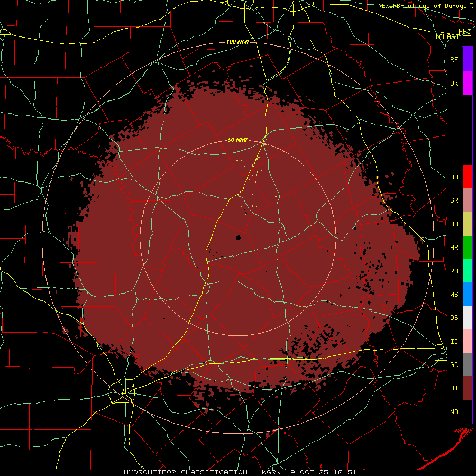Image resolution: width=476 pixels, height=476 pixels.
Task: Click the GR legend label
Action: click(x=454, y=200)
